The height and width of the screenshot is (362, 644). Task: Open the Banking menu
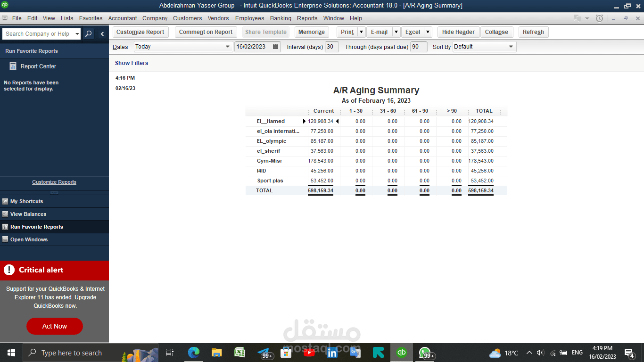click(281, 18)
